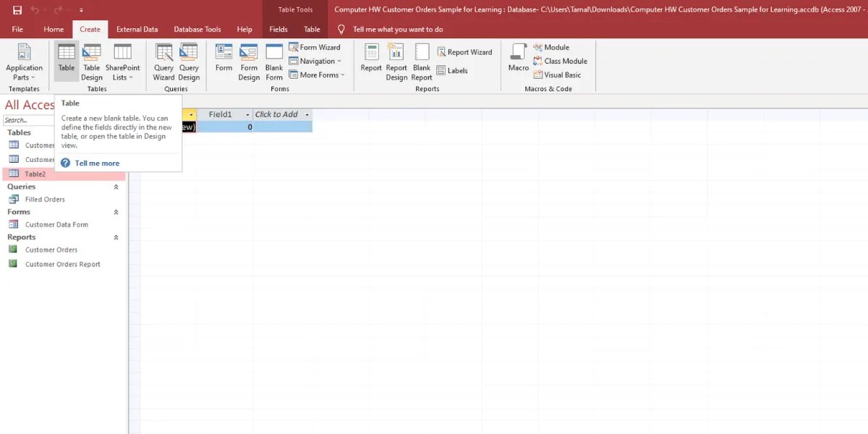868x434 pixels.
Task: Open the More Forms dropdown
Action: (x=316, y=75)
